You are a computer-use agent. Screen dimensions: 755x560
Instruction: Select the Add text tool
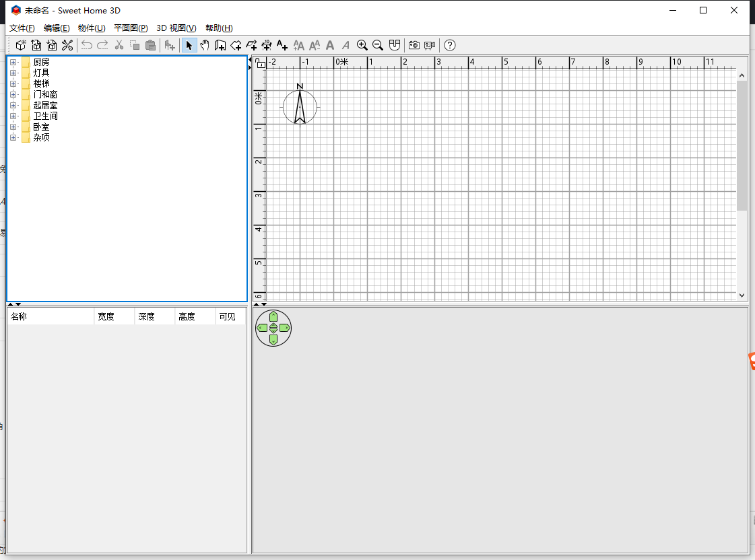[282, 45]
